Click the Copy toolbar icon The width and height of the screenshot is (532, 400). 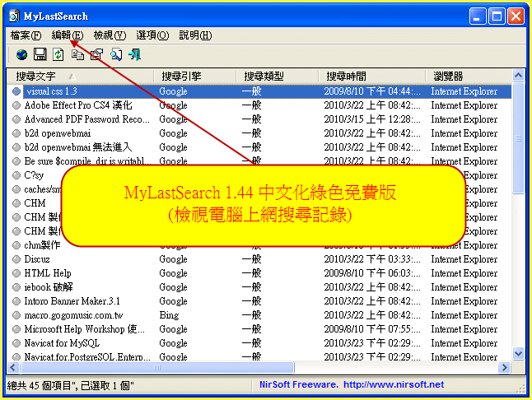click(x=78, y=55)
